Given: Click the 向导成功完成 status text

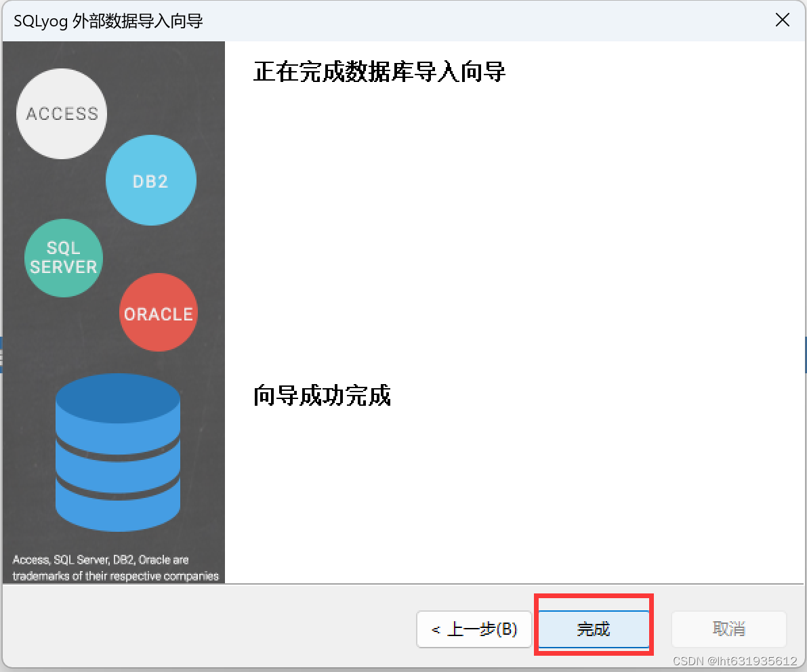Looking at the screenshot, I should coord(321,396).
